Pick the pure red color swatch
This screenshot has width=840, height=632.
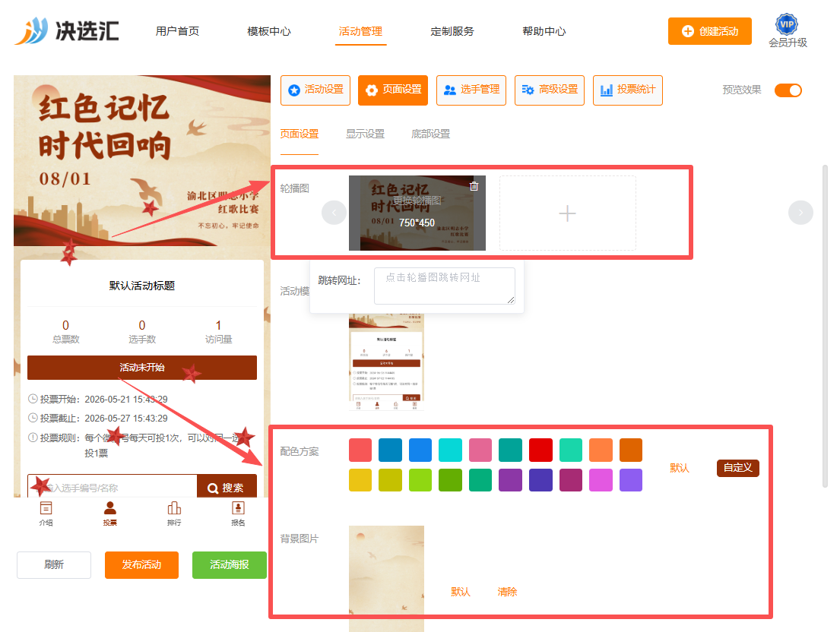[x=540, y=450]
